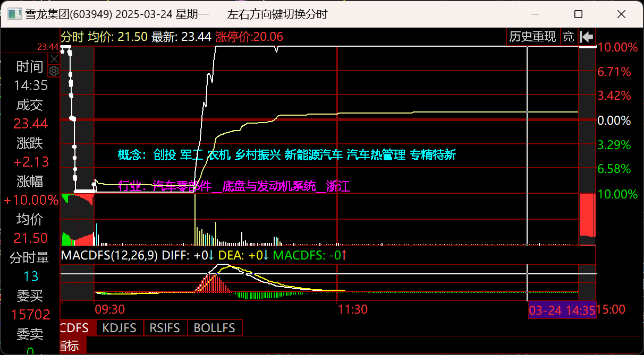
Task: Select the MACDFS indicator tab
Action: [x=75, y=327]
